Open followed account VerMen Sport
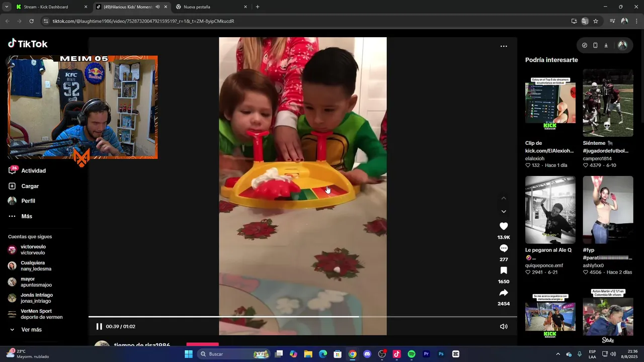644x362 pixels. click(x=35, y=314)
